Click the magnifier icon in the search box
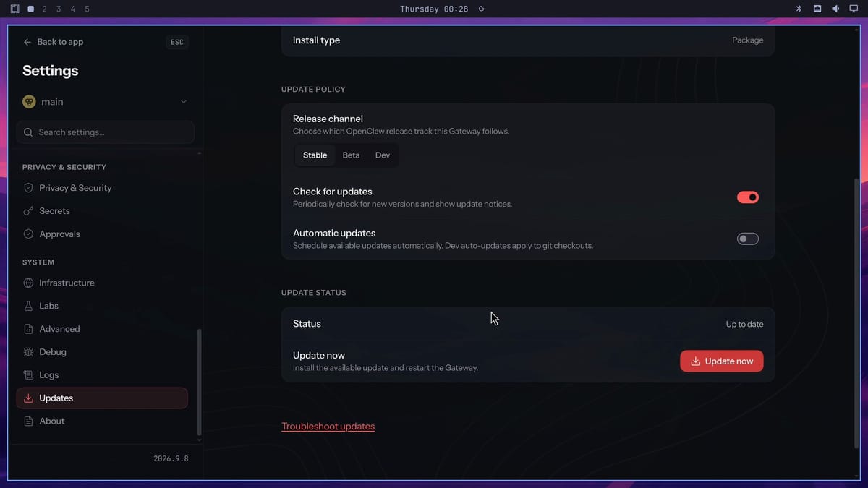868x488 pixels. (28, 132)
